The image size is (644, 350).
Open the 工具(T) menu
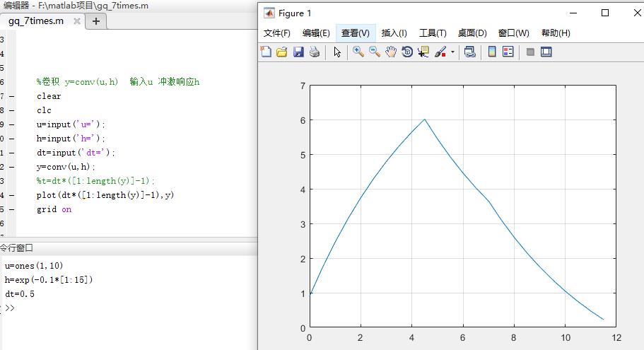(x=433, y=33)
